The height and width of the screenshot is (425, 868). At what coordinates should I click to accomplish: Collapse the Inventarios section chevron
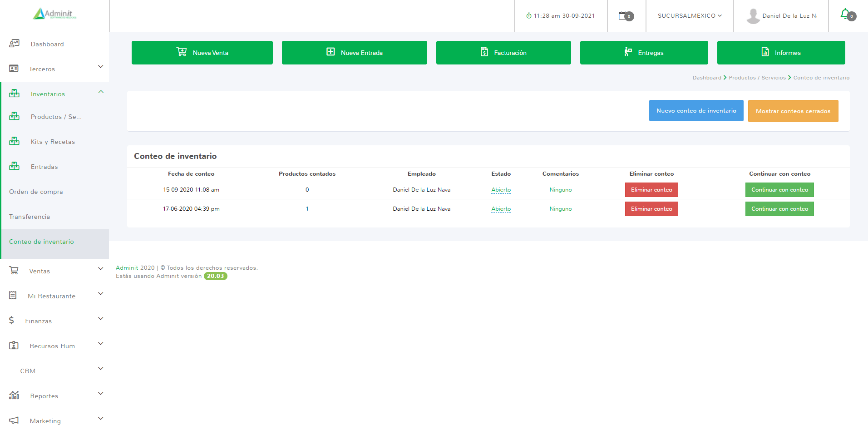point(101,92)
